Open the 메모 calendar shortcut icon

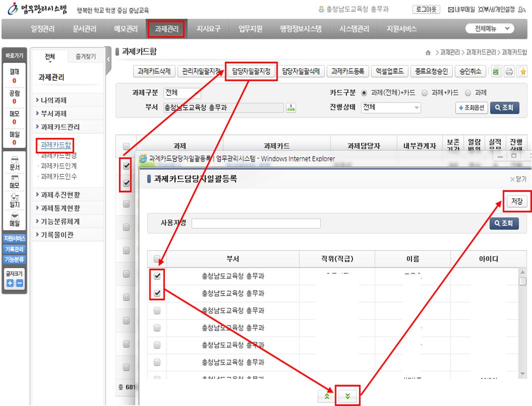[14, 182]
